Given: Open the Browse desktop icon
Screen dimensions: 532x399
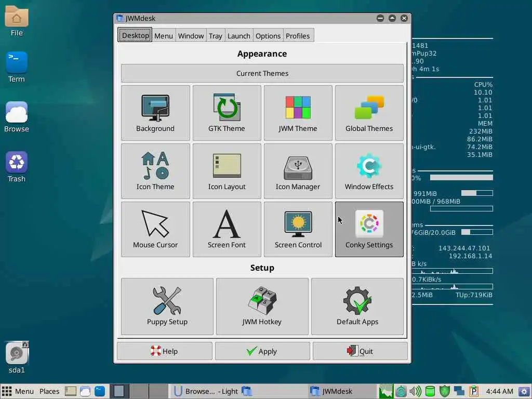Looking at the screenshot, I should [x=17, y=117].
